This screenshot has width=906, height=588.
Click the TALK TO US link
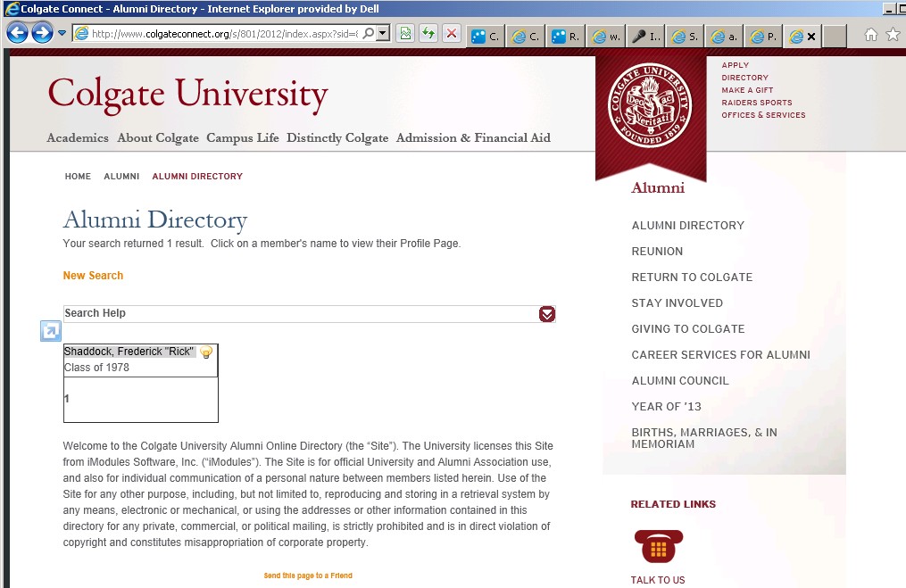tap(658, 580)
